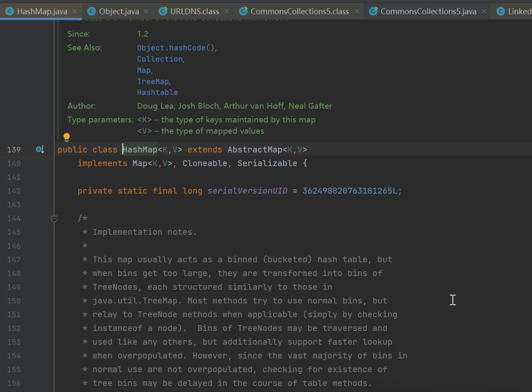Close the URLDNS.class tab
532x392 pixels.
227,11
